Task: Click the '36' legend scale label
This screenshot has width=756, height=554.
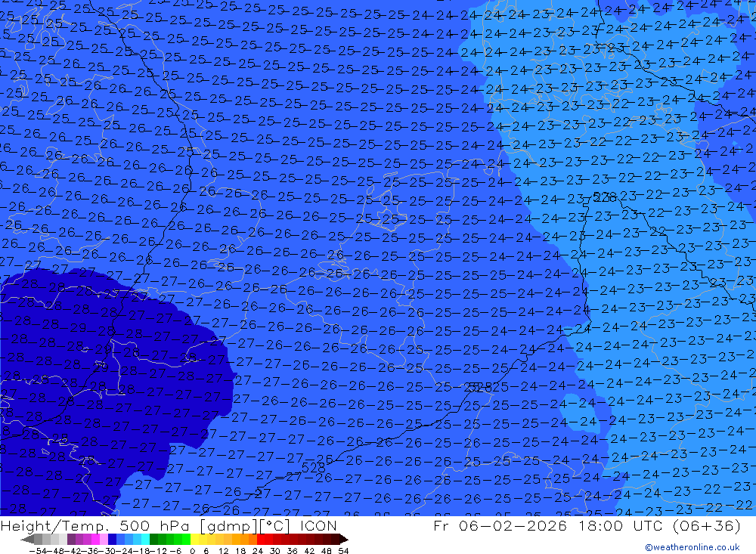Action: coord(292,551)
